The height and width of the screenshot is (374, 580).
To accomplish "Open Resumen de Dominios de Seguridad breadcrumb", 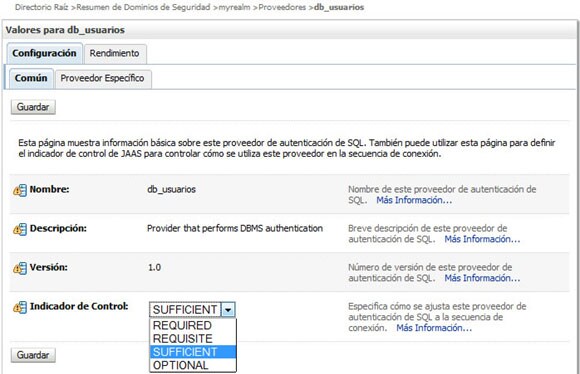I will (x=143, y=7).
